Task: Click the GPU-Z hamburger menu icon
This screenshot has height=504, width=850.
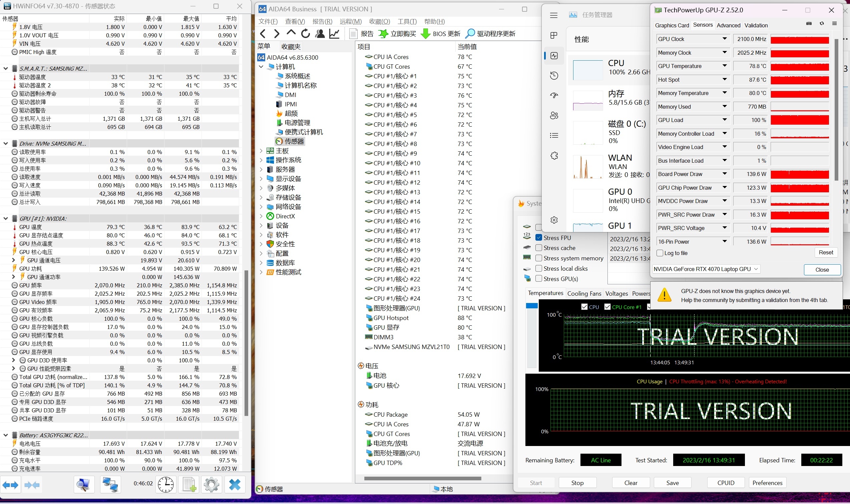Action: pos(834,23)
